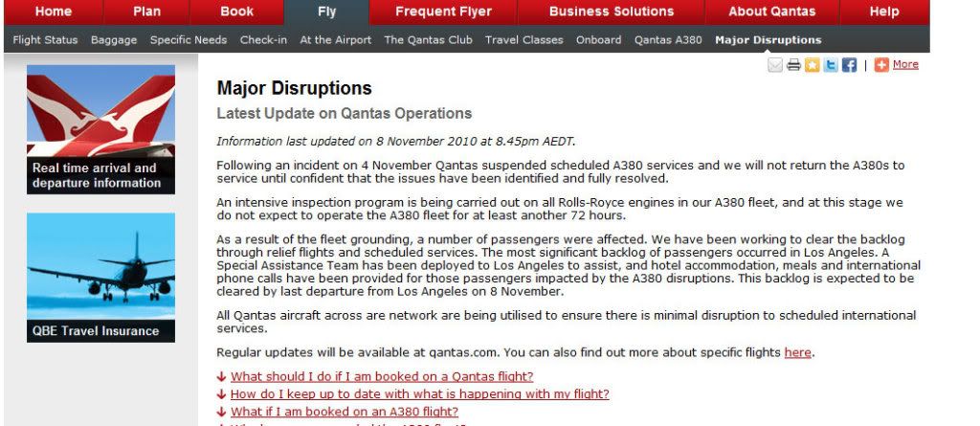Share page via Twitter icon
This screenshot has width=980, height=426.
[831, 65]
